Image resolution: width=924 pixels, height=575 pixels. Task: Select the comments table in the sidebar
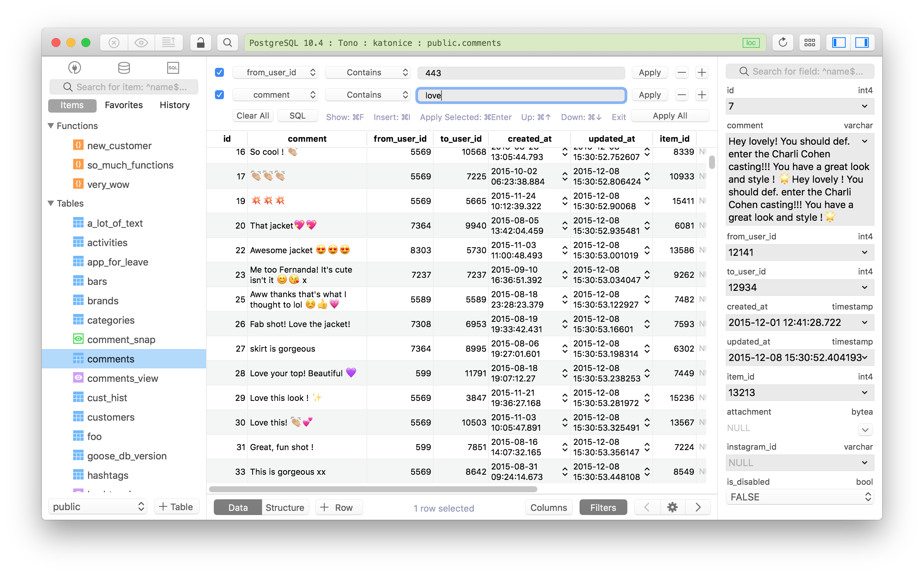[x=110, y=358]
